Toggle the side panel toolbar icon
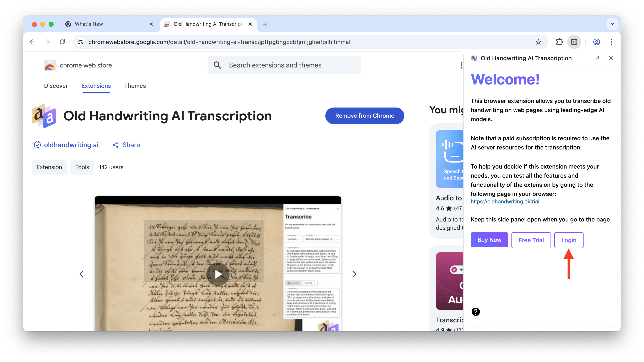644x362 pixels. [x=574, y=42]
